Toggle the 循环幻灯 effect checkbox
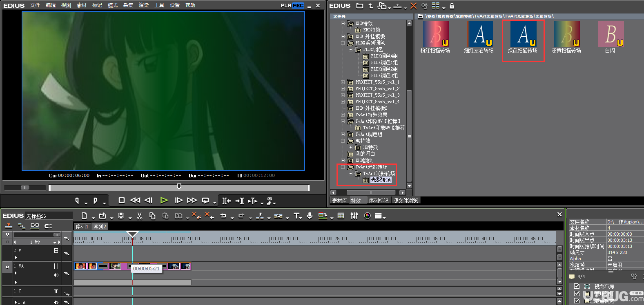This screenshot has width=644, height=305. [x=577, y=294]
